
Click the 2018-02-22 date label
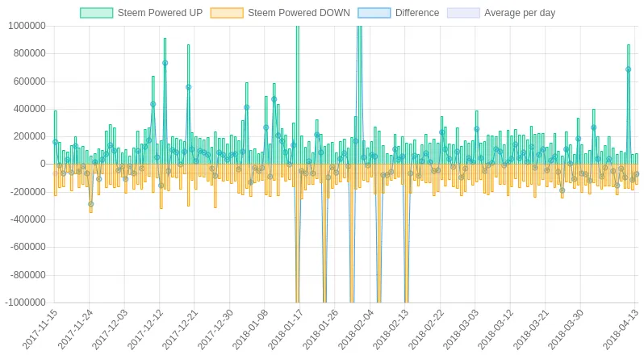coord(426,329)
